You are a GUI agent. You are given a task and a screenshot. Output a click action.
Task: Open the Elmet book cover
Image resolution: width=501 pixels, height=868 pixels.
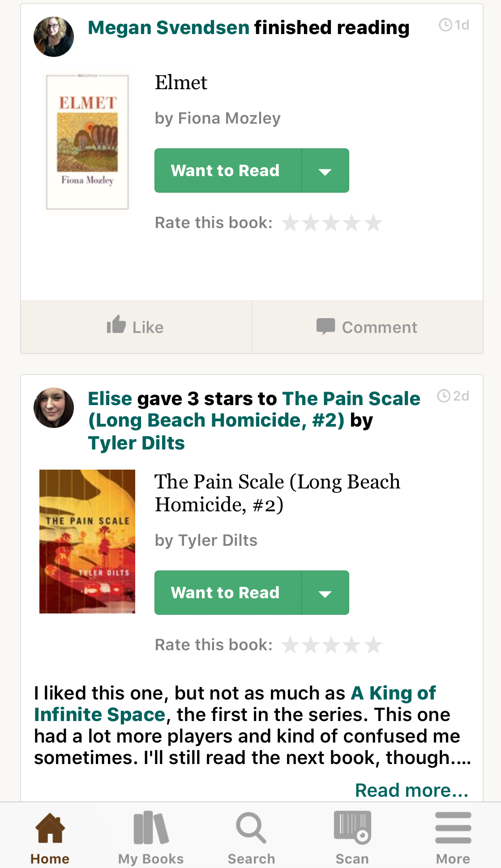click(x=87, y=142)
